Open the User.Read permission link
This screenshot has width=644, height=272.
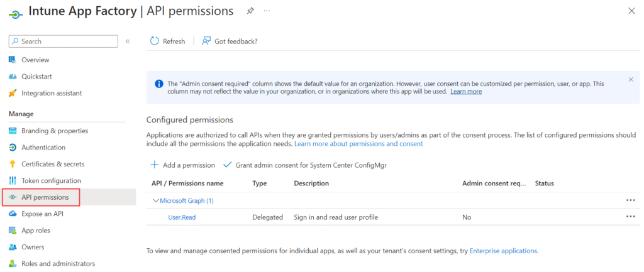[182, 217]
